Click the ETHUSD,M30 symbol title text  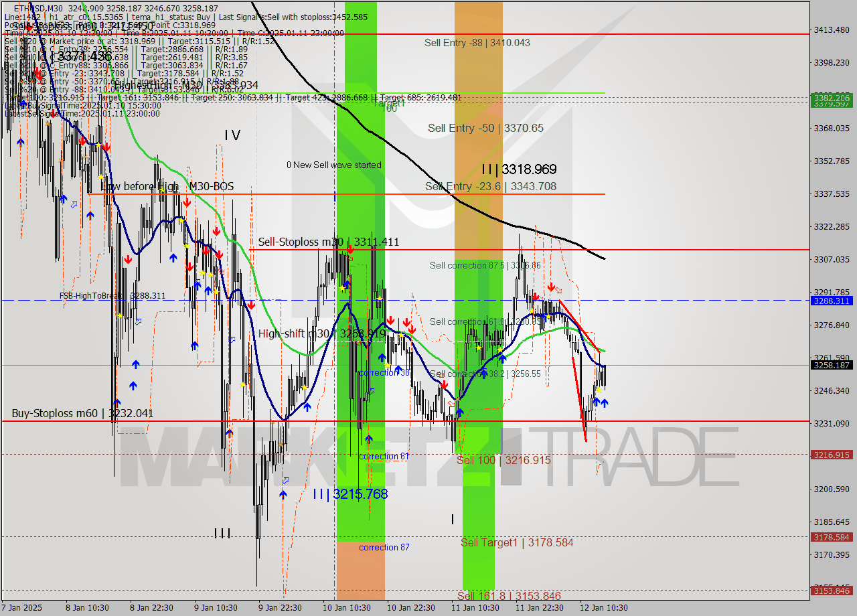38,8
